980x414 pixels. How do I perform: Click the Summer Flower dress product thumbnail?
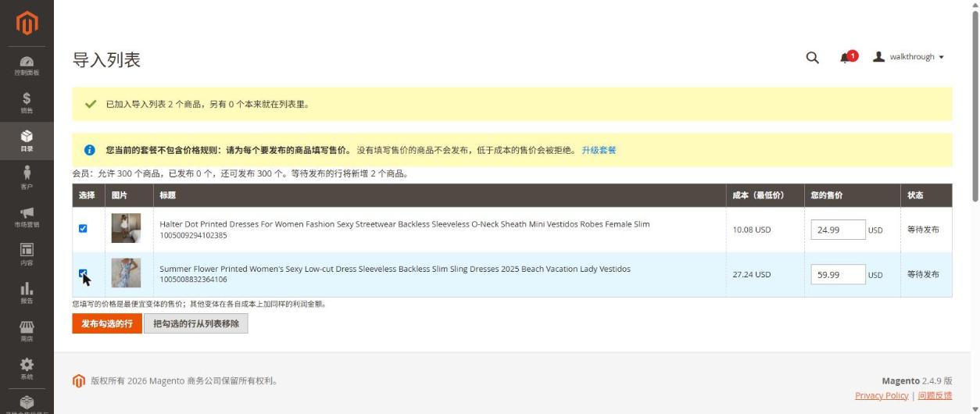(x=126, y=273)
